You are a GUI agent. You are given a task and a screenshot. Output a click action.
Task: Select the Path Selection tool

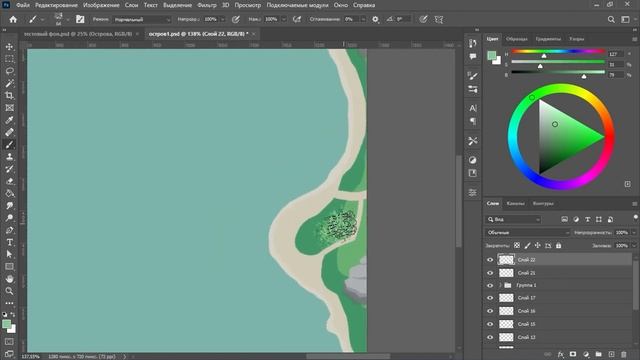pos(9,254)
